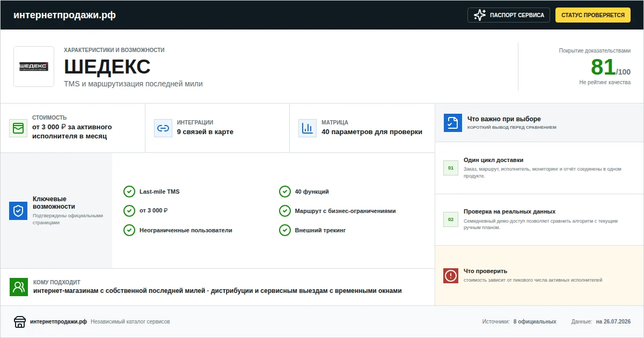Click the data date на 26.07.2026
The image size is (644, 338).
(613, 322)
